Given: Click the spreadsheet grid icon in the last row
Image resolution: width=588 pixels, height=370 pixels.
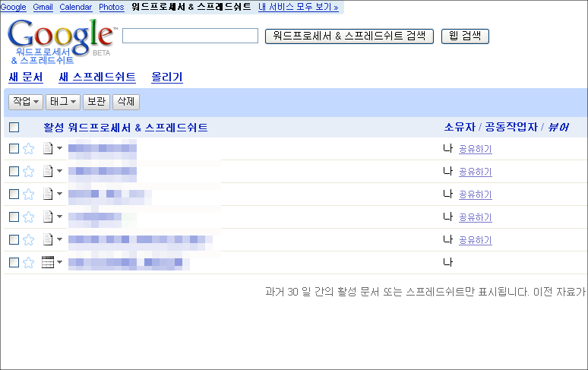Looking at the screenshot, I should (48, 262).
